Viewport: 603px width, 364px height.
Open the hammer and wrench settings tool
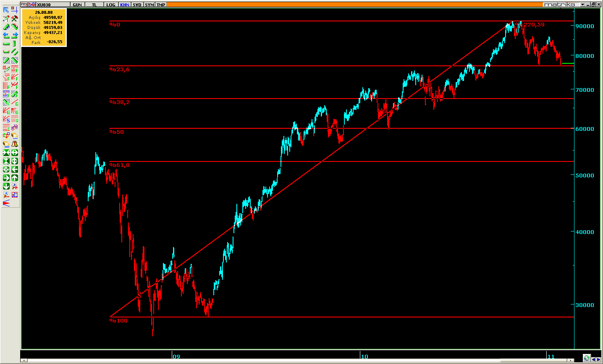point(14,18)
